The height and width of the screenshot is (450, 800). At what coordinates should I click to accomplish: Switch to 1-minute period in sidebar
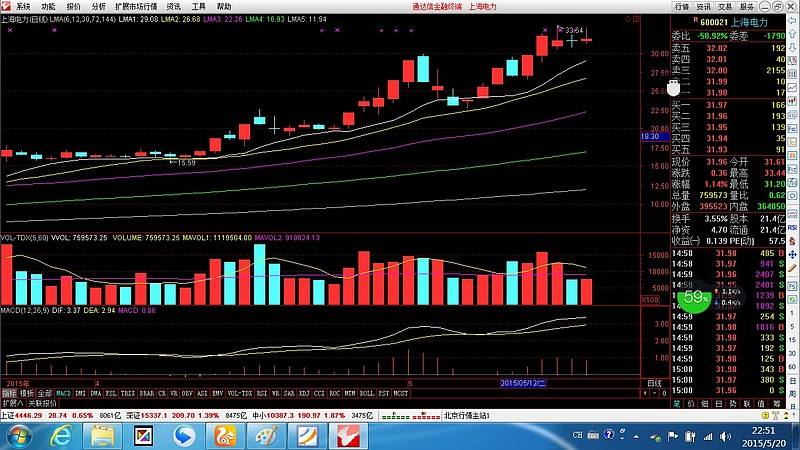pos(792,313)
